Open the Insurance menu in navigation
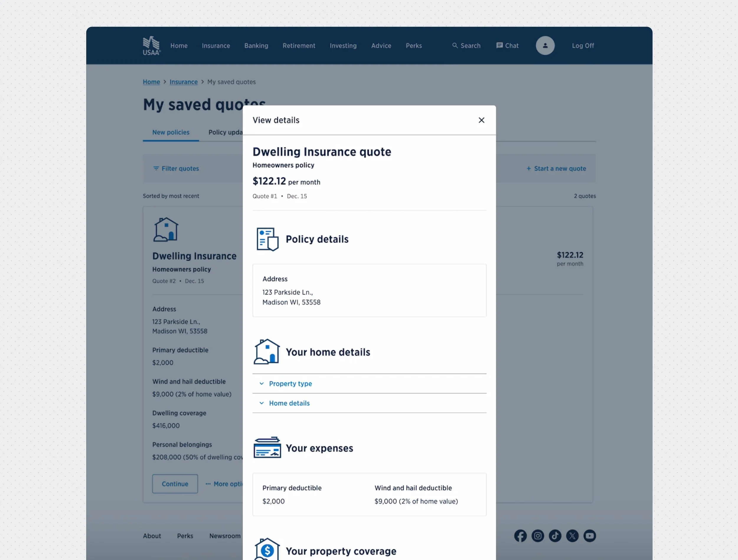This screenshot has width=738, height=560. [x=216, y=46]
